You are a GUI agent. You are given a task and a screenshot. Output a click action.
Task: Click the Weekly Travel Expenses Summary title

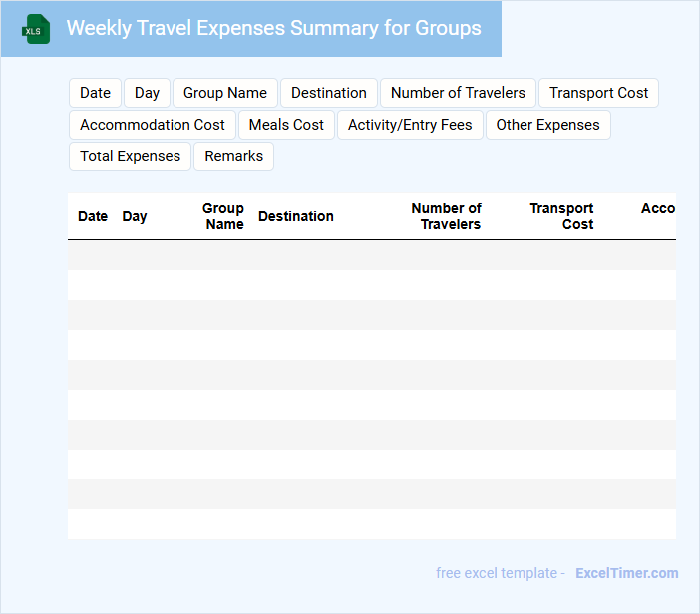[x=273, y=28]
